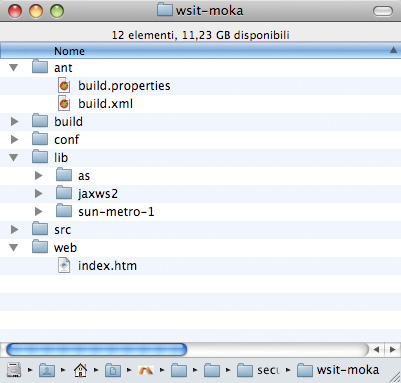Select the web folder icon

40,247
